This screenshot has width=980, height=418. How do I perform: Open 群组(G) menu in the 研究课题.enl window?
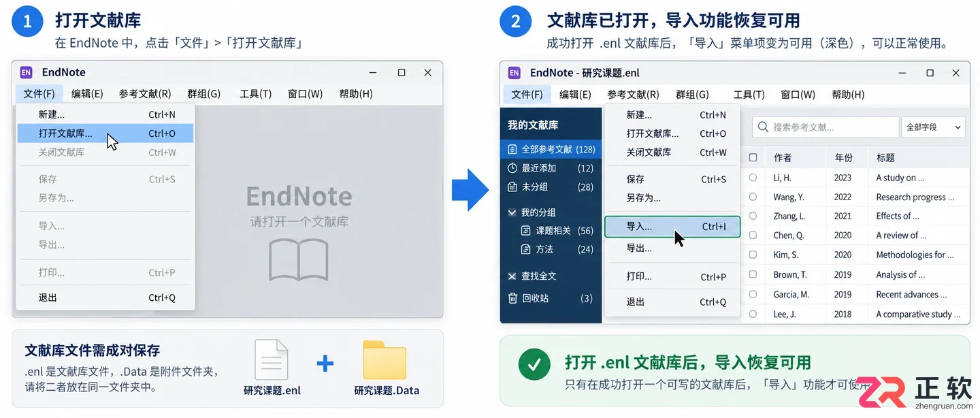click(x=692, y=95)
